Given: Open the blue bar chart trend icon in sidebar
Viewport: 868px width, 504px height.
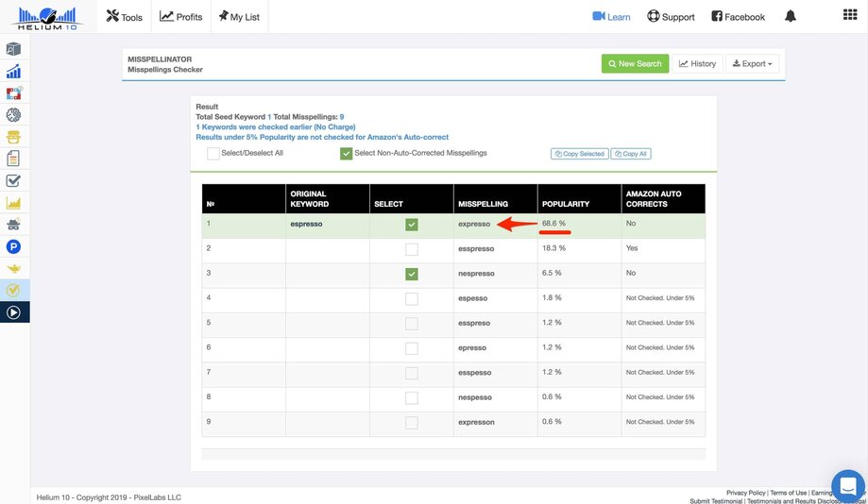Looking at the screenshot, I should pyautogui.click(x=13, y=72).
